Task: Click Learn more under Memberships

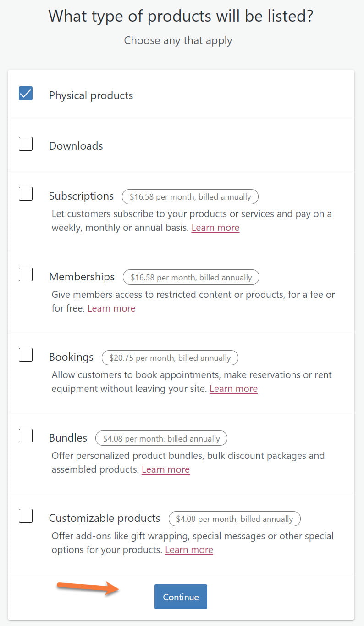Action: click(111, 308)
